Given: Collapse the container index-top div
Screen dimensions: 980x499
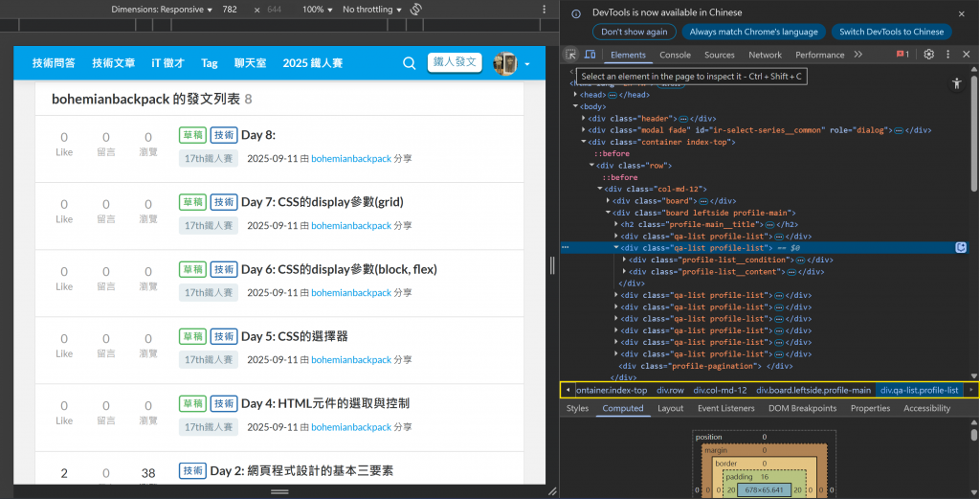Looking at the screenshot, I should point(584,142).
